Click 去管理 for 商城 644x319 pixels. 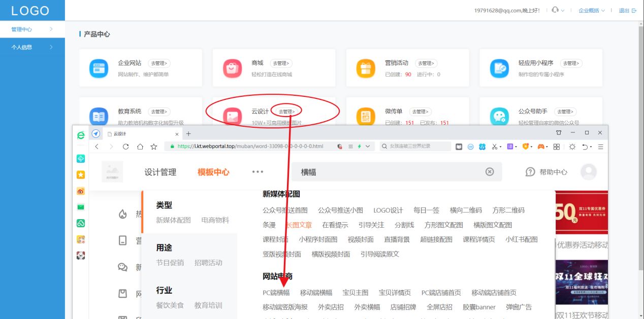pyautogui.click(x=281, y=63)
